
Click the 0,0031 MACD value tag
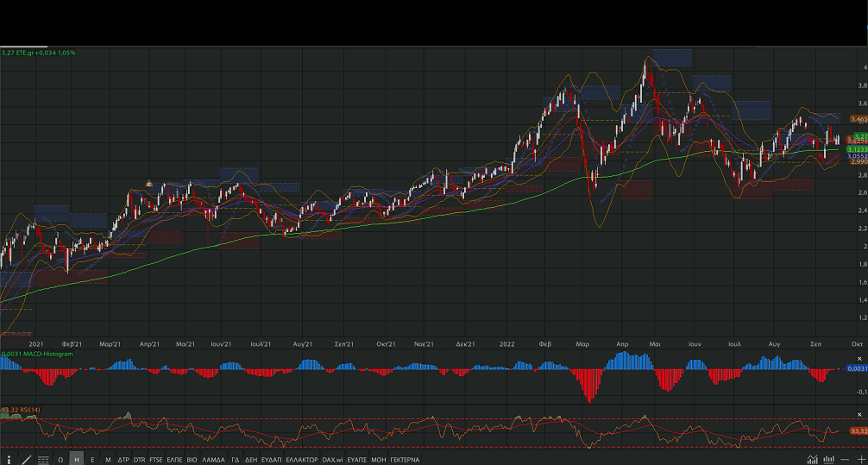(x=857, y=368)
